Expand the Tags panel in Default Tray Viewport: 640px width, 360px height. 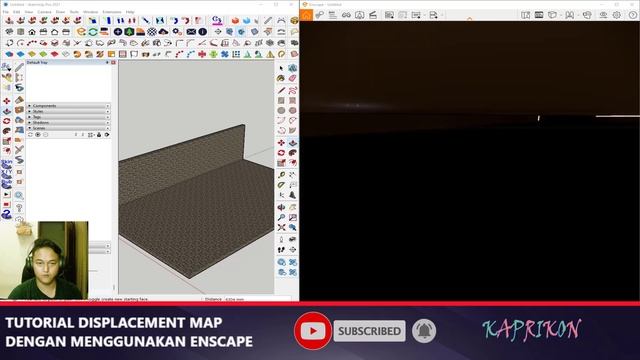click(68, 117)
